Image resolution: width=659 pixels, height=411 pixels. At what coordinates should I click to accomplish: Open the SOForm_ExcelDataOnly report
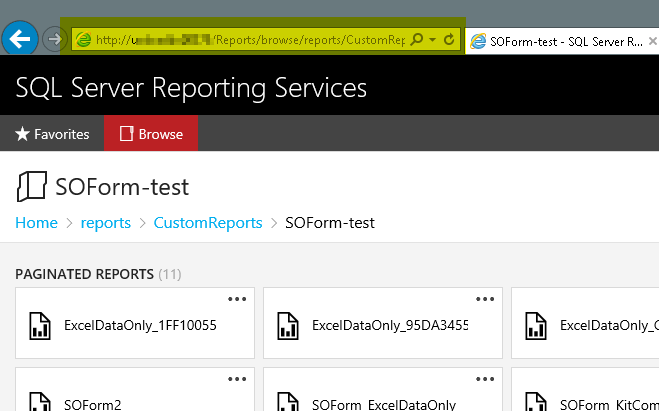(383, 390)
